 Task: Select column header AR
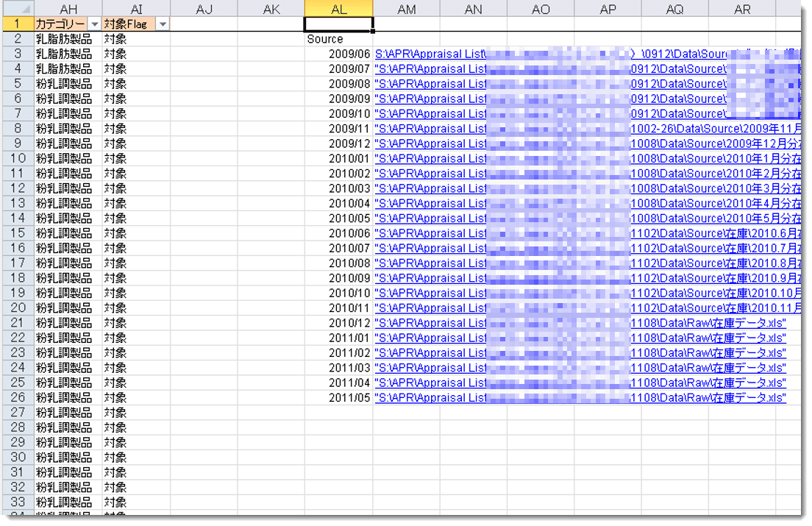pyautogui.click(x=742, y=10)
